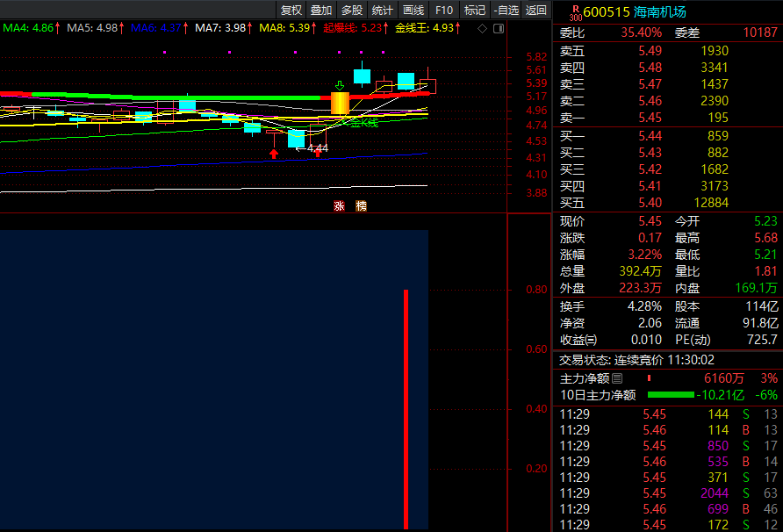Open F10 company information
Viewport: 783px width, 532px height.
point(444,11)
